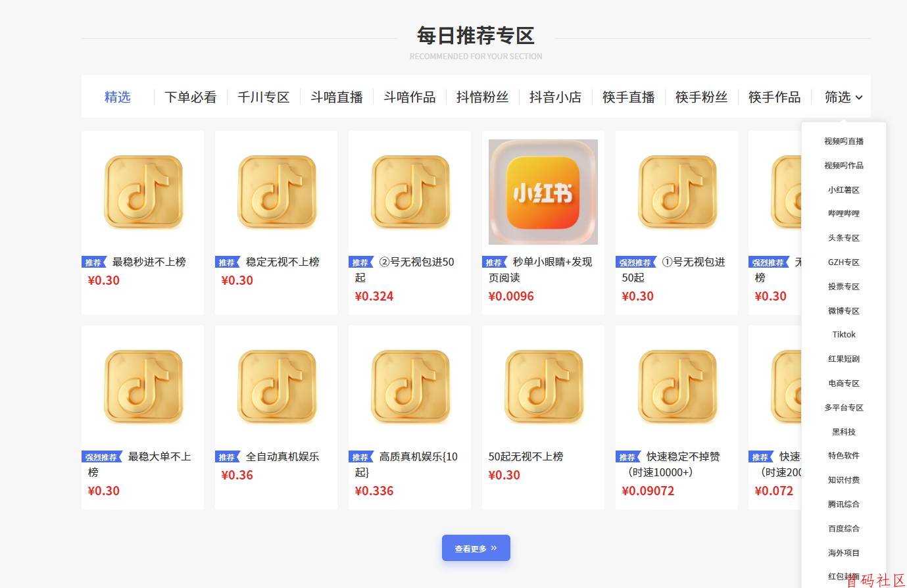Click the Douyin icon for ①号无视包进50起
Screen dimensions: 907x588
pyautogui.click(x=675, y=191)
